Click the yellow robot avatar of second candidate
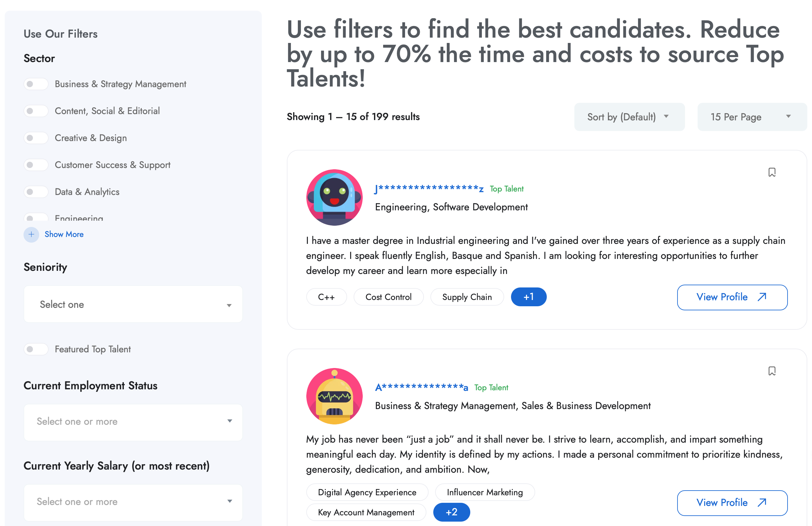Image resolution: width=812 pixels, height=526 pixels. 334,396
